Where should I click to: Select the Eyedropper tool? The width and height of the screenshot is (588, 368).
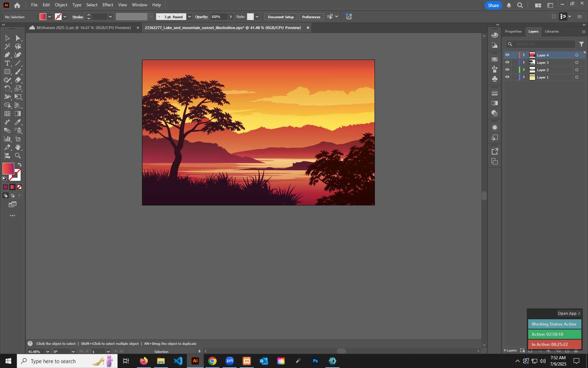click(18, 122)
